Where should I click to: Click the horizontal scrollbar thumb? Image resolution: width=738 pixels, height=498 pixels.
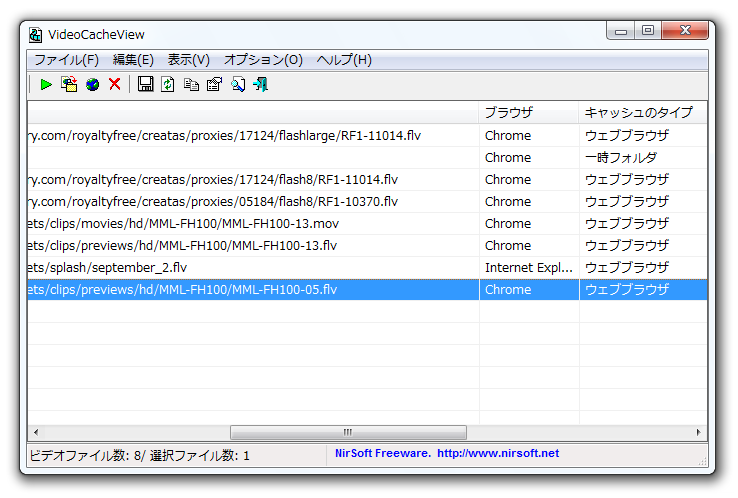(x=348, y=433)
